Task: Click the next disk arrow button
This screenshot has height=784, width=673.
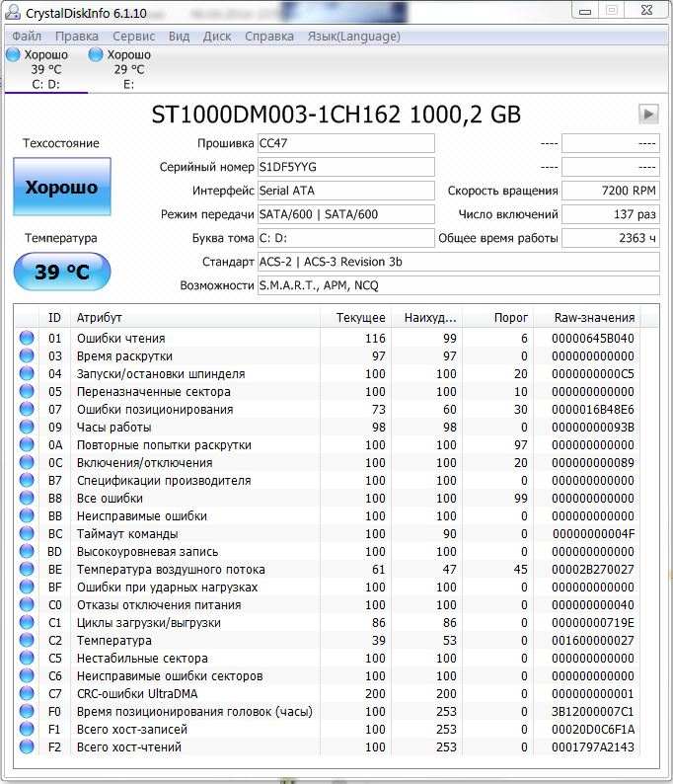Action: point(648,115)
